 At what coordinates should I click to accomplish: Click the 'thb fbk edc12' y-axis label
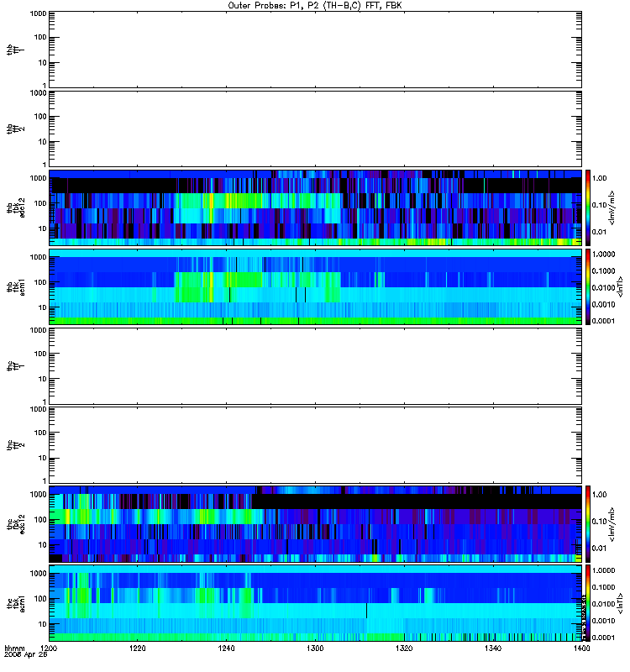(15, 207)
